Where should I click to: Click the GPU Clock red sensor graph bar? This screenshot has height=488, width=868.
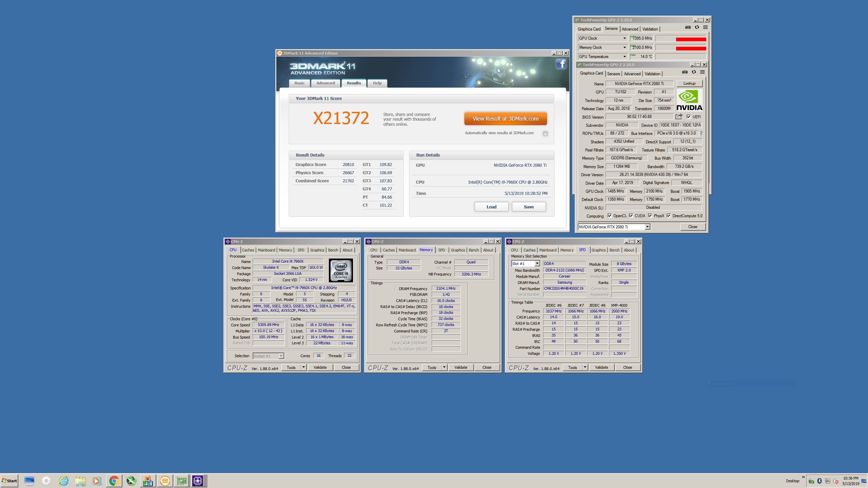(691, 39)
